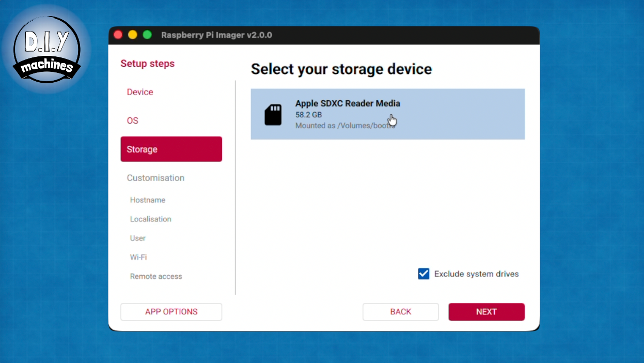Maximize the window with the green button
Image resolution: width=644 pixels, height=363 pixels.
(x=147, y=35)
